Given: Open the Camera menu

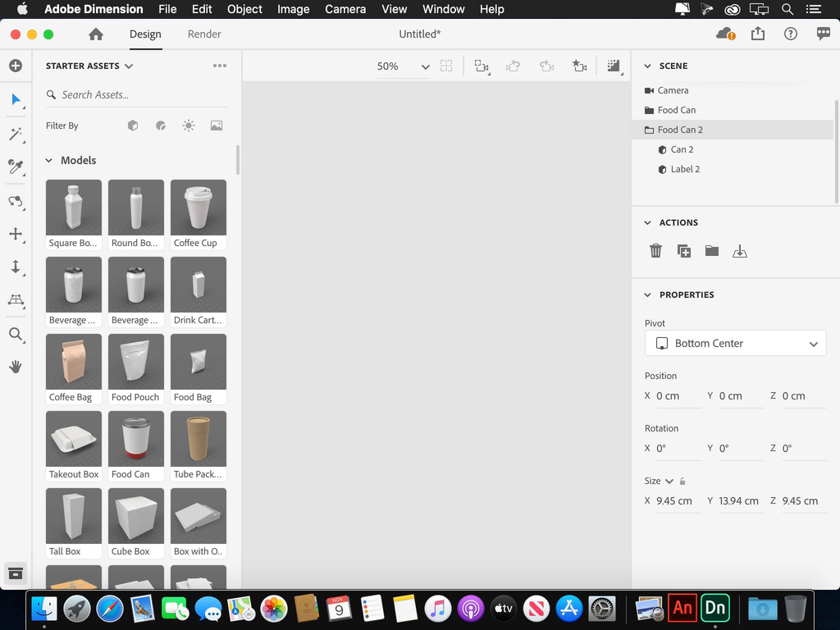Looking at the screenshot, I should [x=345, y=9].
